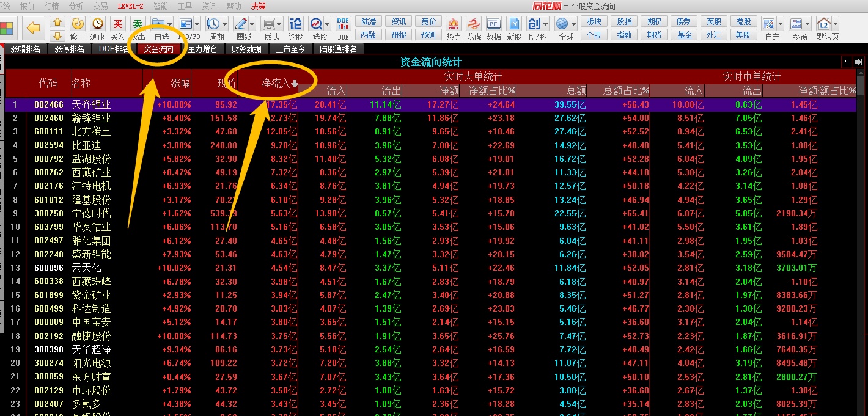The width and height of the screenshot is (868, 416).
Task: Click the 修正 toolbar icon
Action: point(78,23)
